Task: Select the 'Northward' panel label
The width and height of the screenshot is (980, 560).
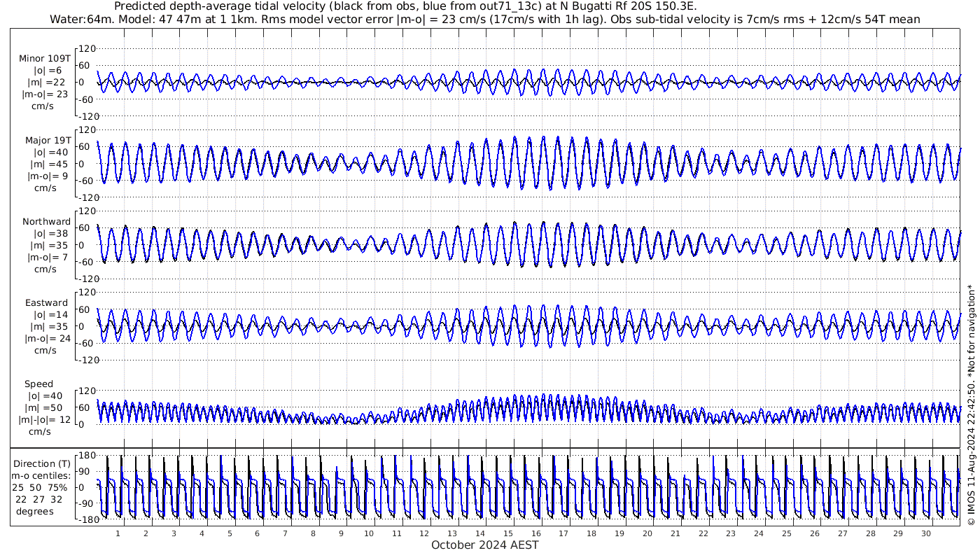Action: 46,222
